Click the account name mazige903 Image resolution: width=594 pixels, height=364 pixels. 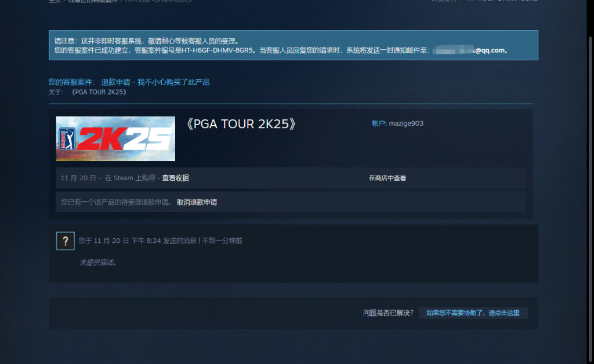tap(406, 123)
